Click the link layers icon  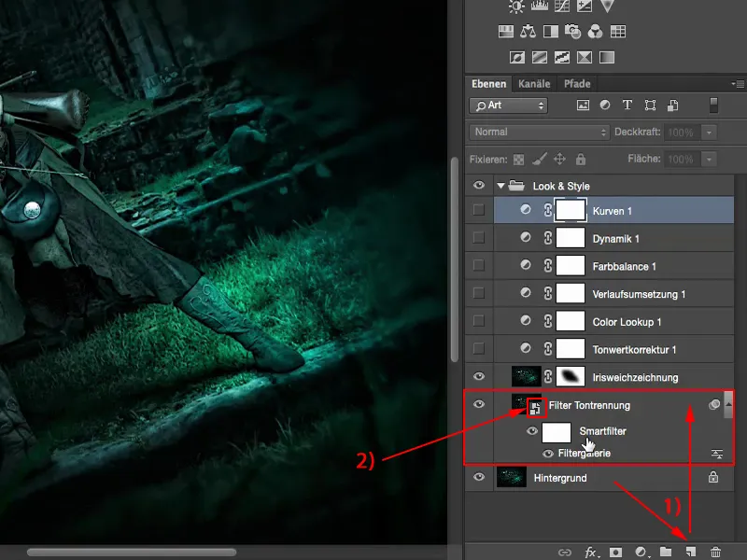(564, 551)
